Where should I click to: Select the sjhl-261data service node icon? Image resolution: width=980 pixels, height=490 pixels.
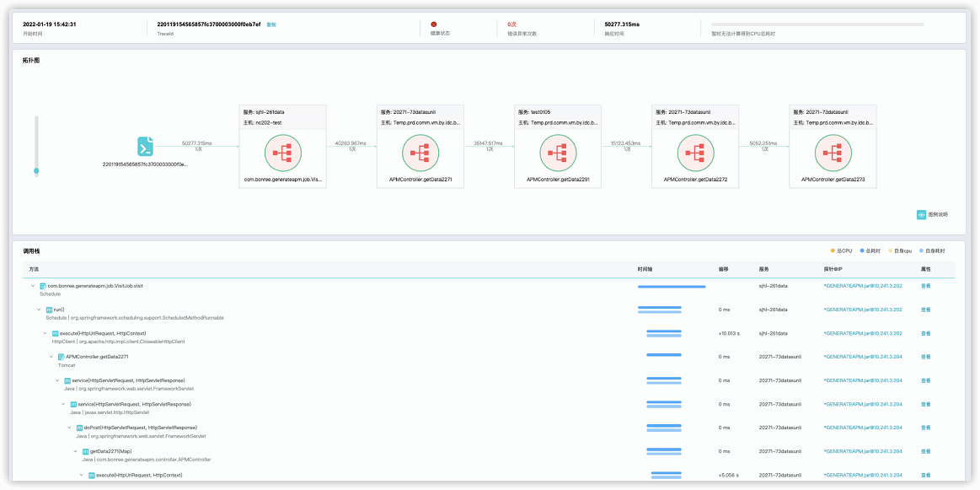(283, 153)
